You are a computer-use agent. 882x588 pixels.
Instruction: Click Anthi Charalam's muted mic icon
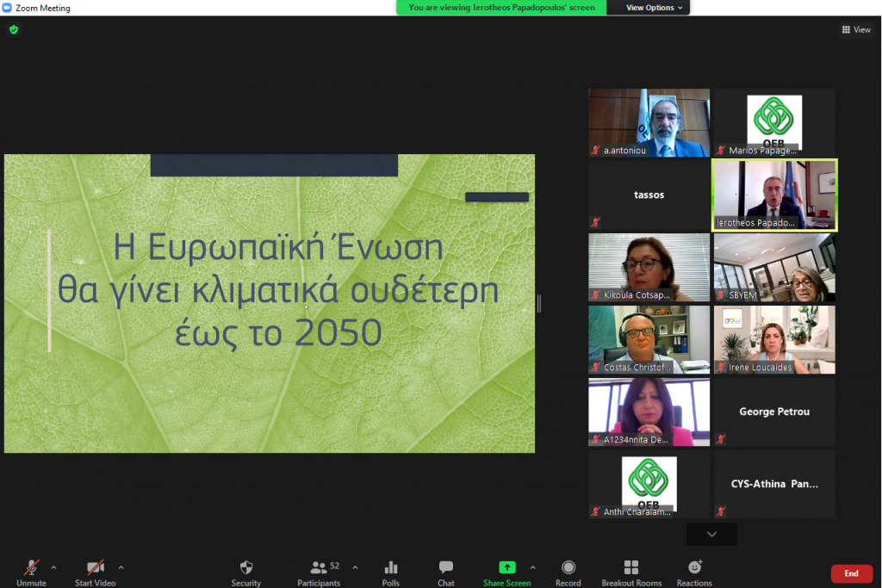coord(595,511)
